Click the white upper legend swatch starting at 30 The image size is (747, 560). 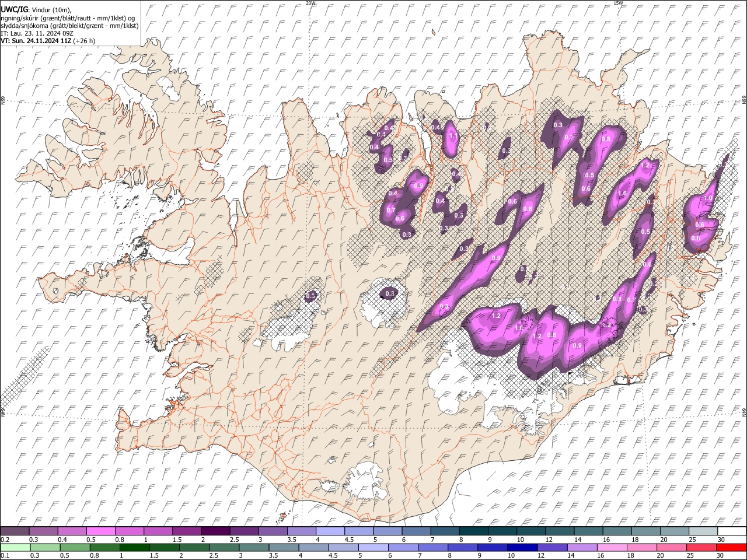point(732,531)
